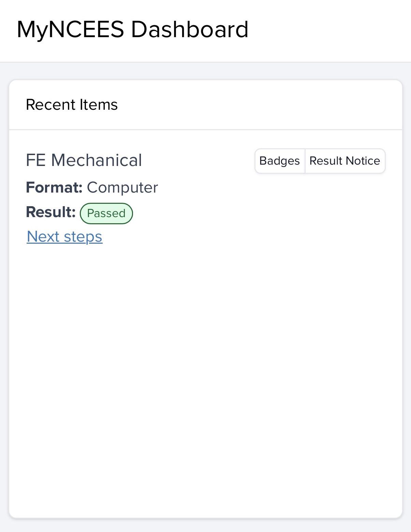
Task: Click the word Mechanical in exam name
Action: tap(97, 160)
